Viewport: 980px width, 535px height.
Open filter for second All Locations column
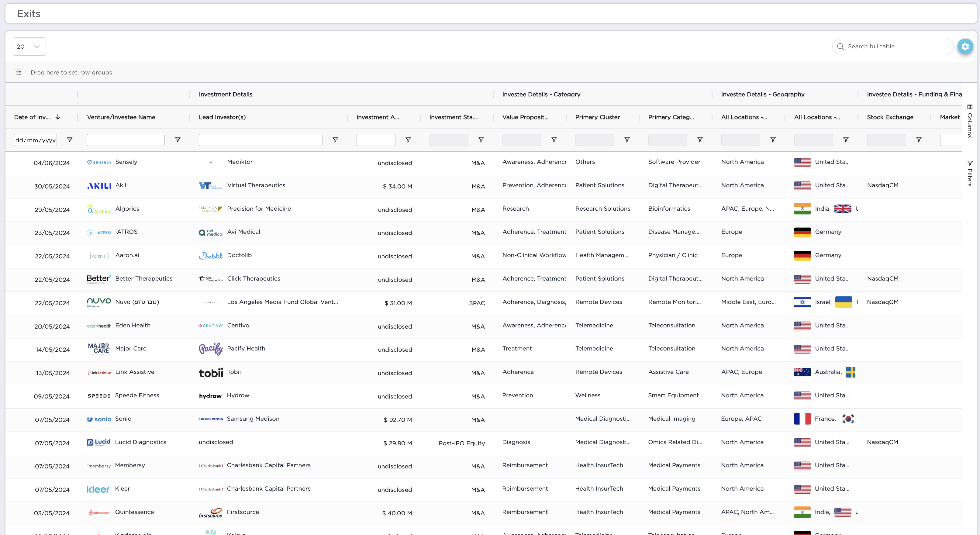[x=846, y=140]
